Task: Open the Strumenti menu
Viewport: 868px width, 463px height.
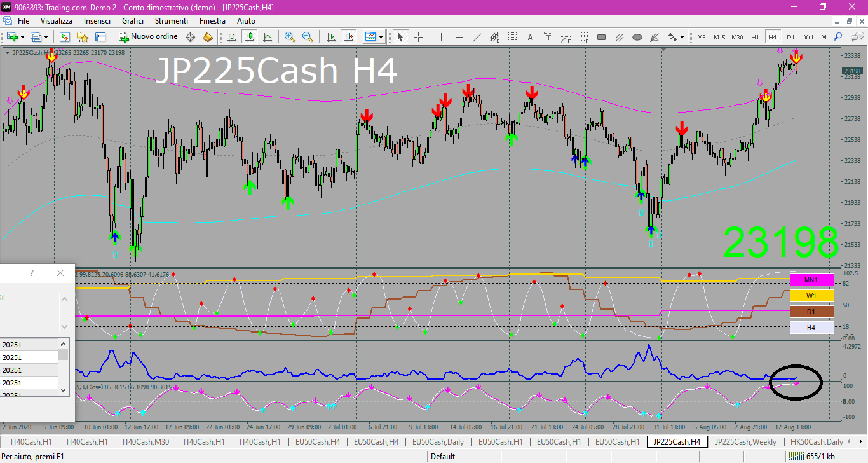Action: [x=171, y=21]
